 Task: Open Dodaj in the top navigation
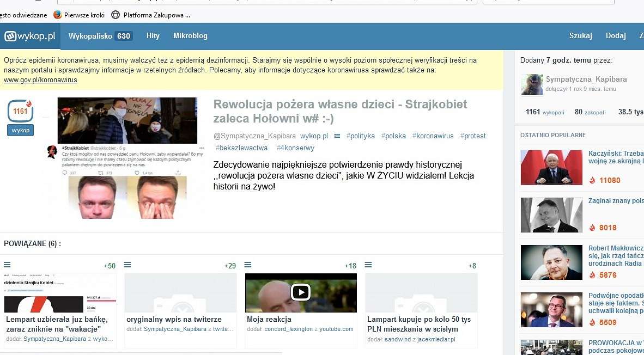tap(616, 36)
